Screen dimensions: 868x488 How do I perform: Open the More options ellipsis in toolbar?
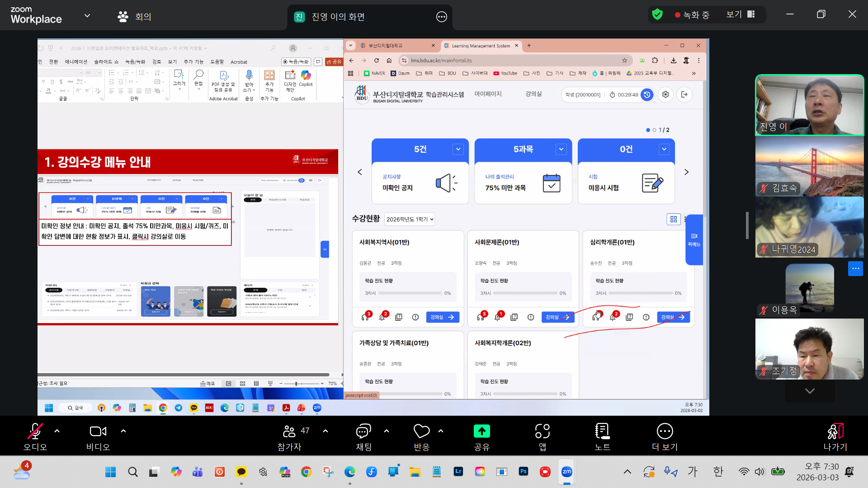665,432
